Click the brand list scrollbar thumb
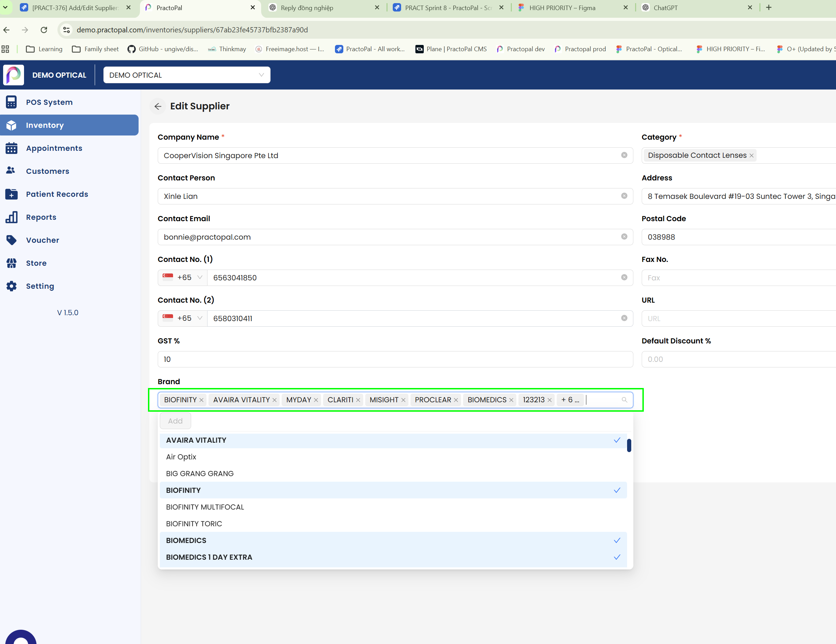Screen dimensions: 836x644 point(629,445)
